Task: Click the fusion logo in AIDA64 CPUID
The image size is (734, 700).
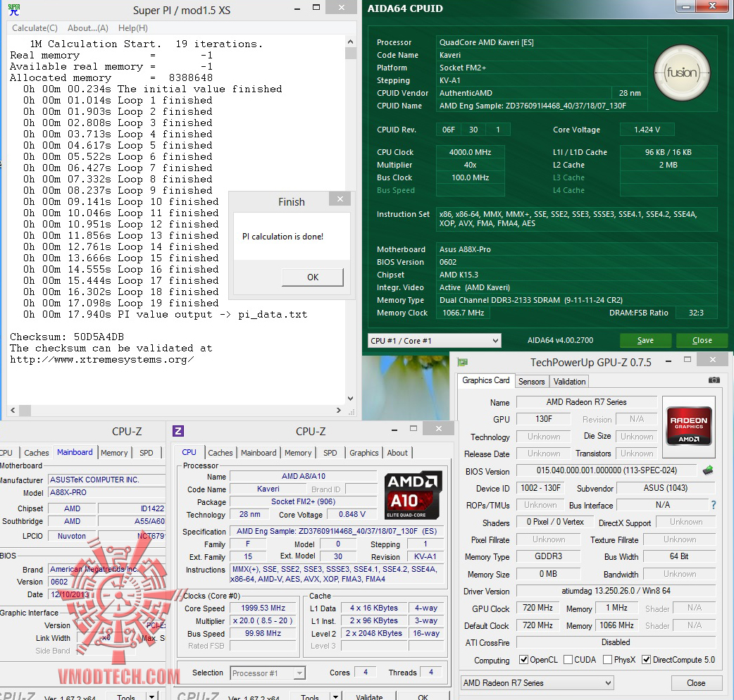Action: 682,73
